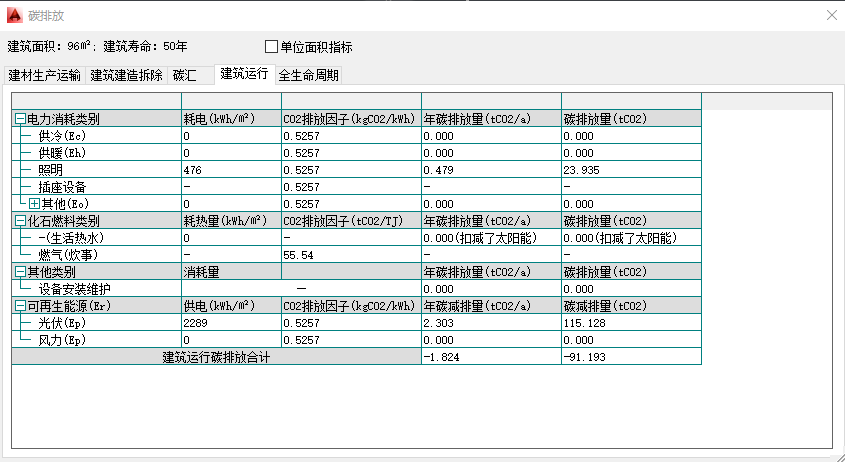This screenshot has width=845, height=462.
Task: Expand the 其他(Eo) sub-item
Action: pos(34,204)
